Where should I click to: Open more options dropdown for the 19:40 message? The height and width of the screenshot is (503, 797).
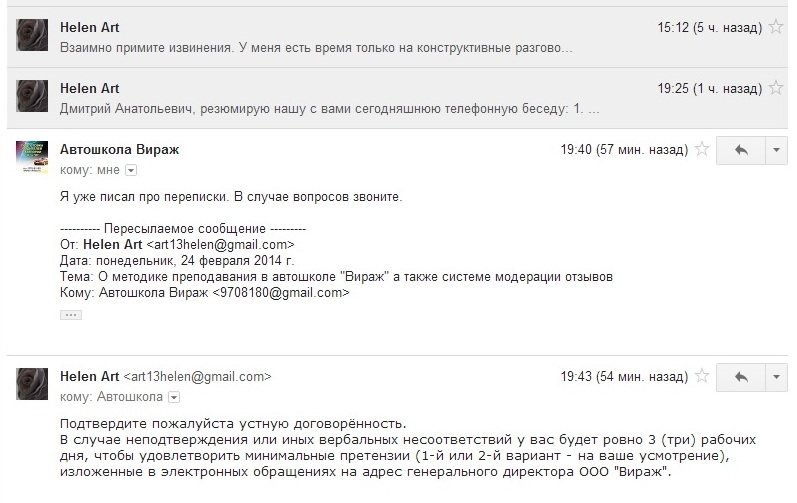pyautogui.click(x=776, y=150)
